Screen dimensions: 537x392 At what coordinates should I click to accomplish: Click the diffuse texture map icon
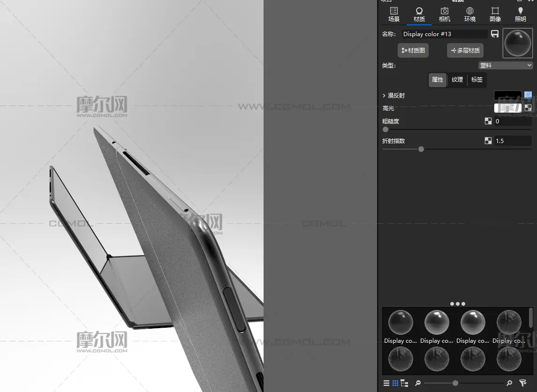tap(528, 95)
